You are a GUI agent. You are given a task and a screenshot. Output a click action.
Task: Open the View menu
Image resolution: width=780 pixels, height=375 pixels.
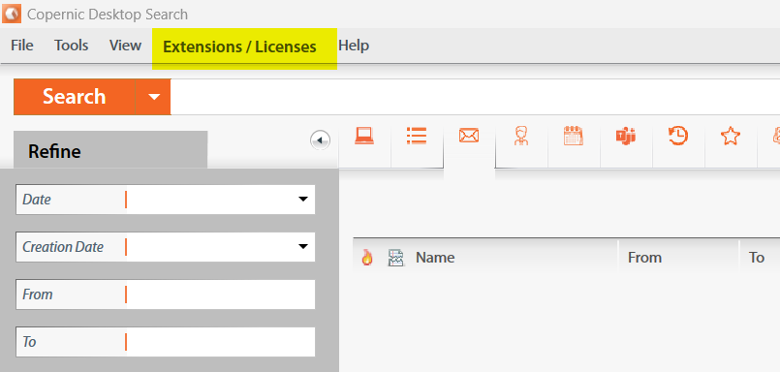pyautogui.click(x=125, y=46)
